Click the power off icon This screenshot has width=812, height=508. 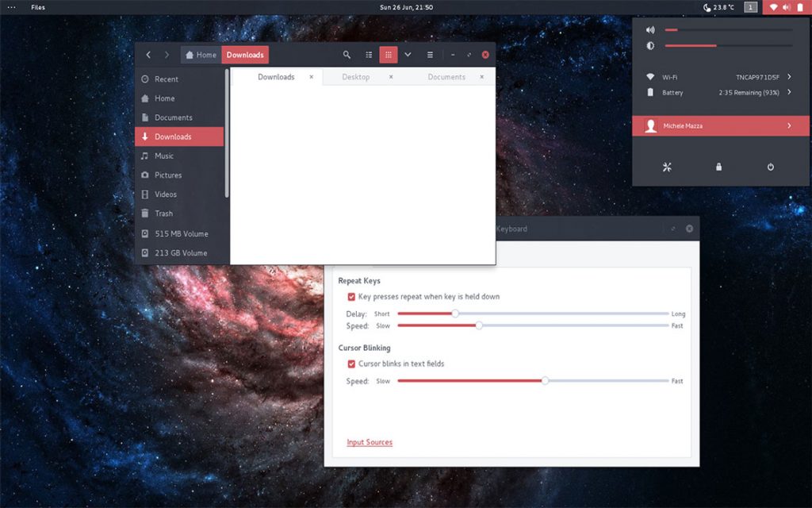(770, 167)
